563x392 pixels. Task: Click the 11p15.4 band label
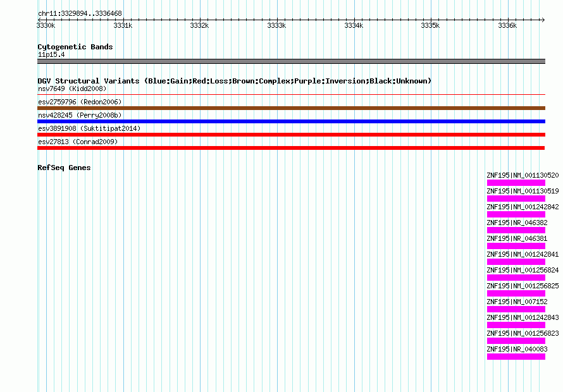51,54
